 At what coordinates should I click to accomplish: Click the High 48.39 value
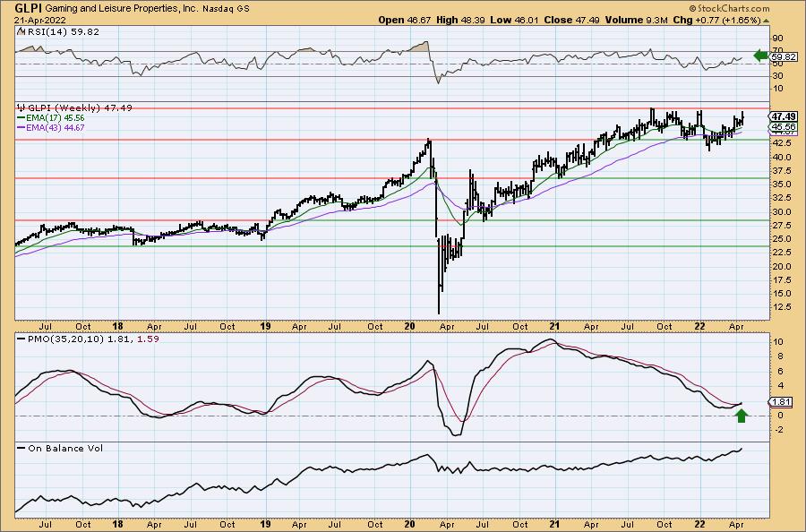point(460,20)
